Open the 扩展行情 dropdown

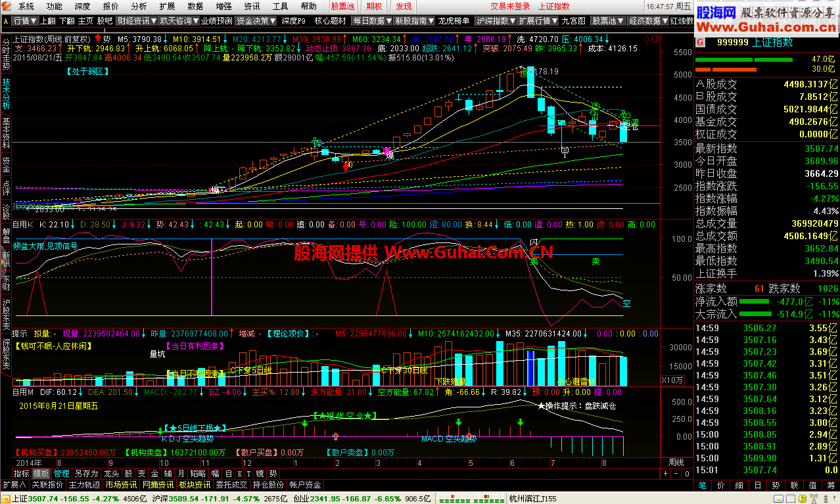[x=538, y=20]
